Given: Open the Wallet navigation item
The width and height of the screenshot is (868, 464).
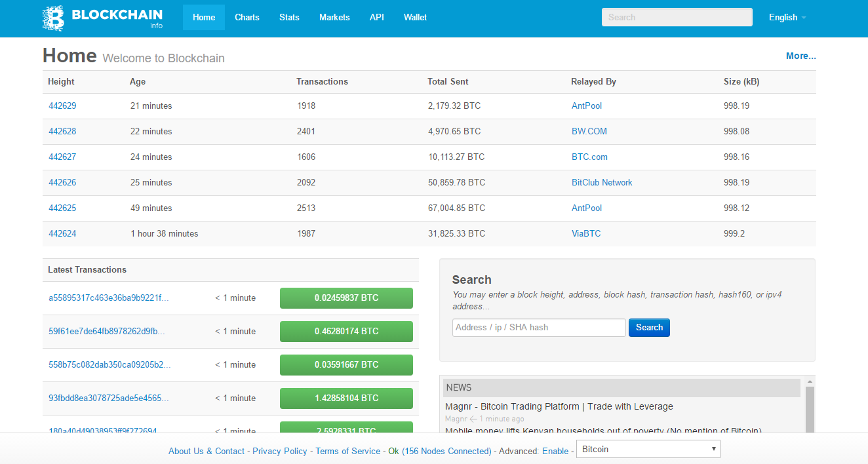Looking at the screenshot, I should 416,17.
